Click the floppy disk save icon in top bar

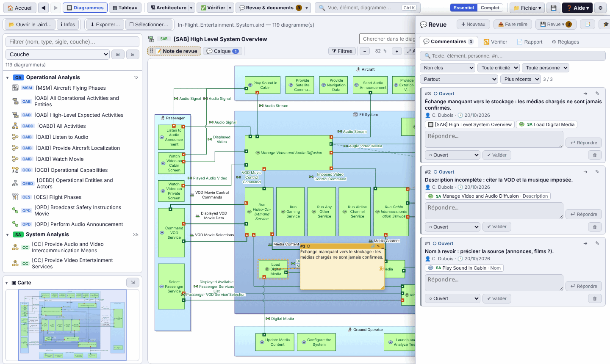pos(553,8)
